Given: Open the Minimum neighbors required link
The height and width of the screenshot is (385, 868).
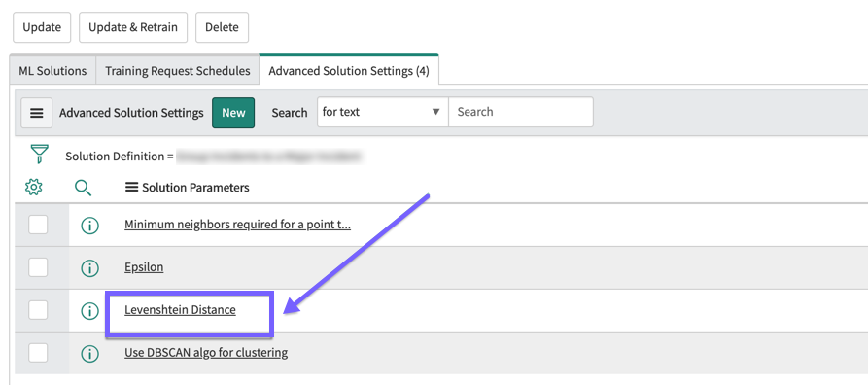Looking at the screenshot, I should pos(237,225).
